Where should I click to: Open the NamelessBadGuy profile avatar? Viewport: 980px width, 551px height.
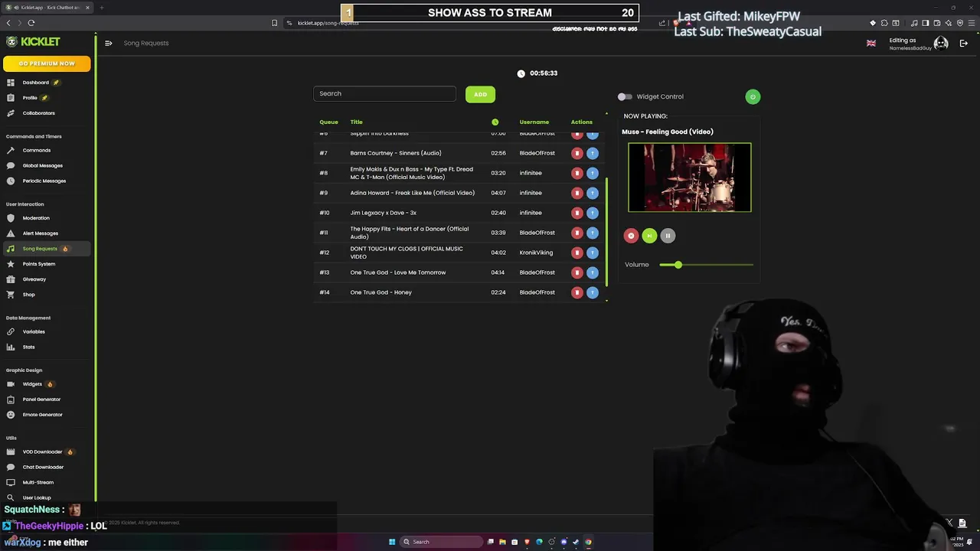[941, 43]
